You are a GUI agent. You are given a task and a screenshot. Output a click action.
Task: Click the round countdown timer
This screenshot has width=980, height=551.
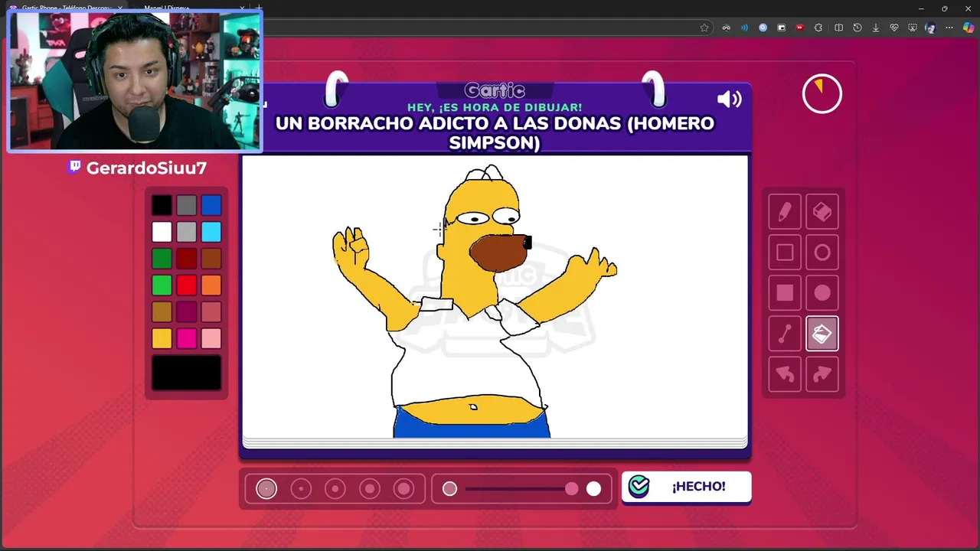[822, 94]
